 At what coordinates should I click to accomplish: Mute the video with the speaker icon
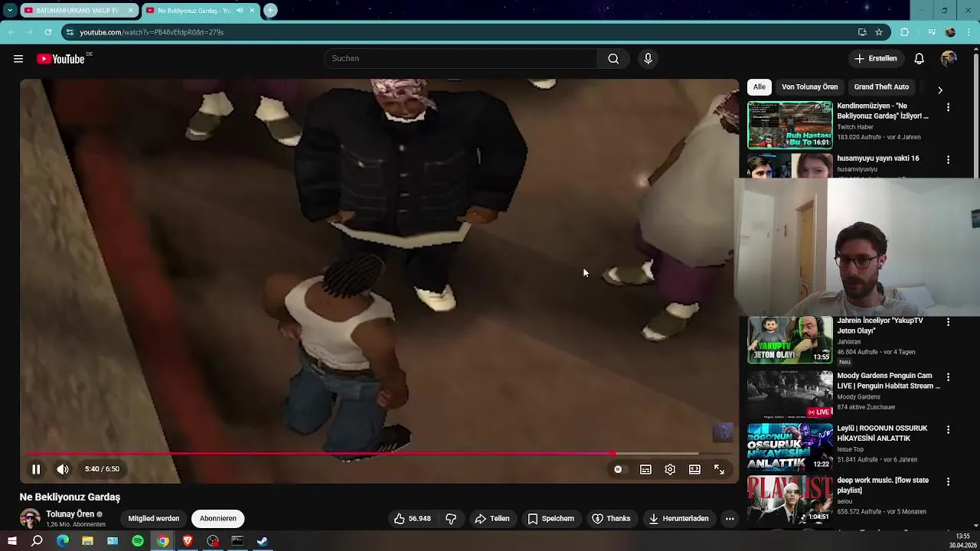(63, 469)
